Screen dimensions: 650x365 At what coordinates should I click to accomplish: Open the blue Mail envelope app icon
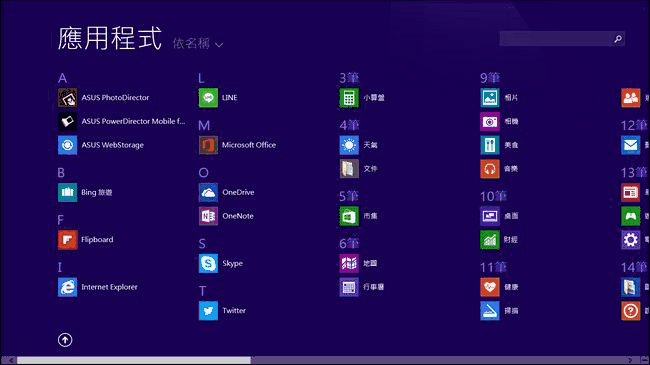631,145
